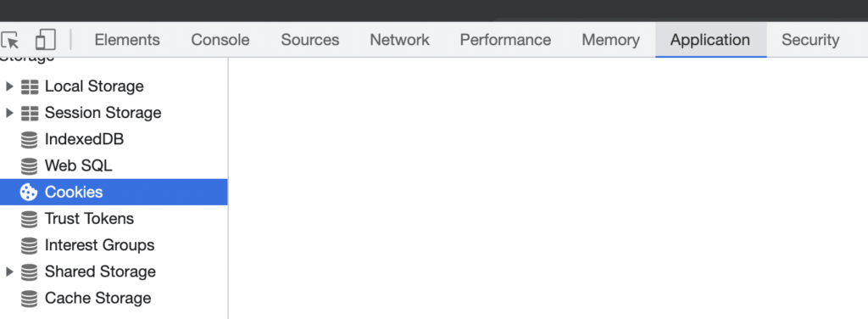Screen dimensions: 868x319
Task: Click the Trust Tokens database icon
Action: click(29, 219)
